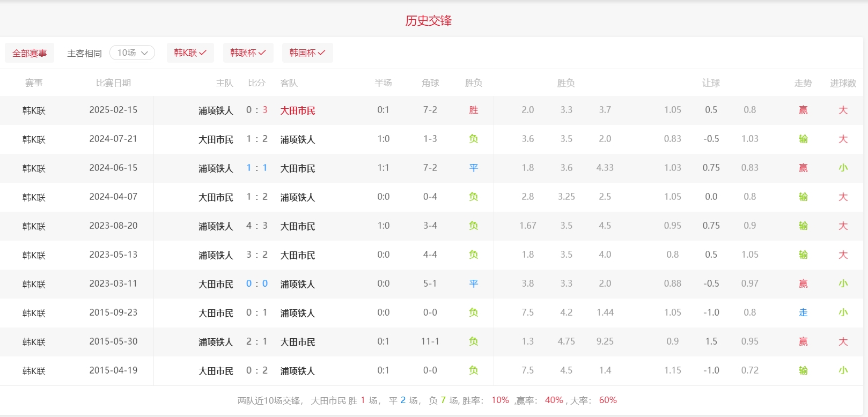Click the 平 result icon for 2024-06-15 match

tap(473, 168)
